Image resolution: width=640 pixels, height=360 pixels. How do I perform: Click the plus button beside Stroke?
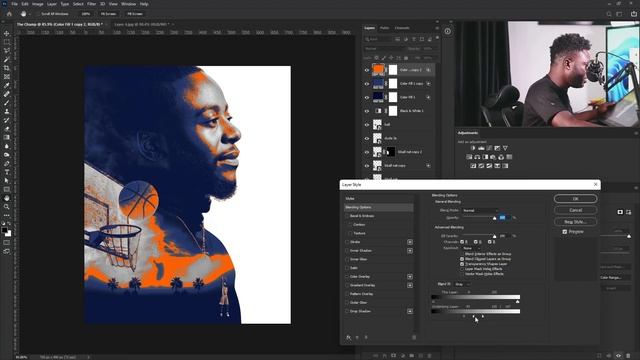409,242
